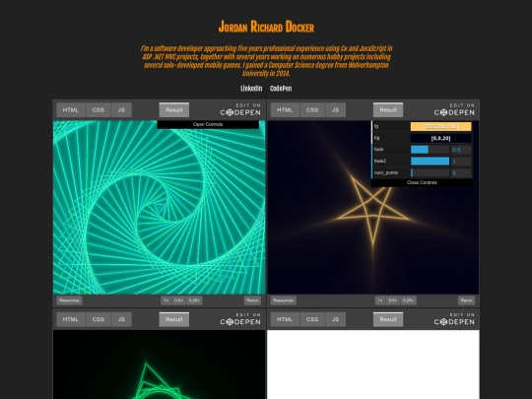The image size is (532, 399).
Task: Click the num_points label in star pen controls
Action: coord(386,173)
